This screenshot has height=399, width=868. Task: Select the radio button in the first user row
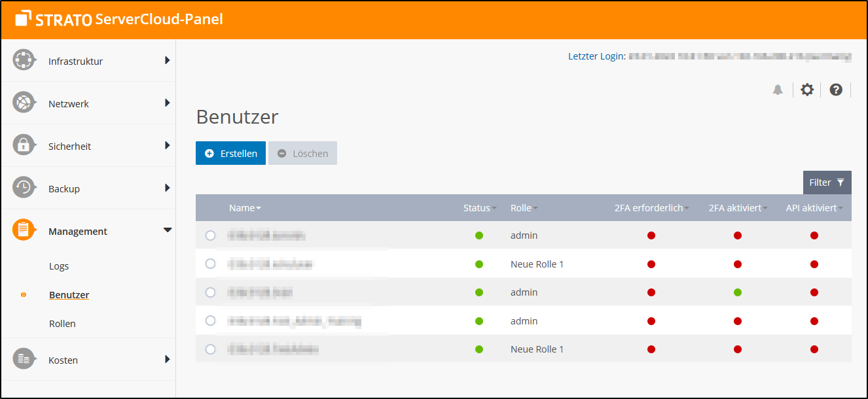click(x=210, y=235)
